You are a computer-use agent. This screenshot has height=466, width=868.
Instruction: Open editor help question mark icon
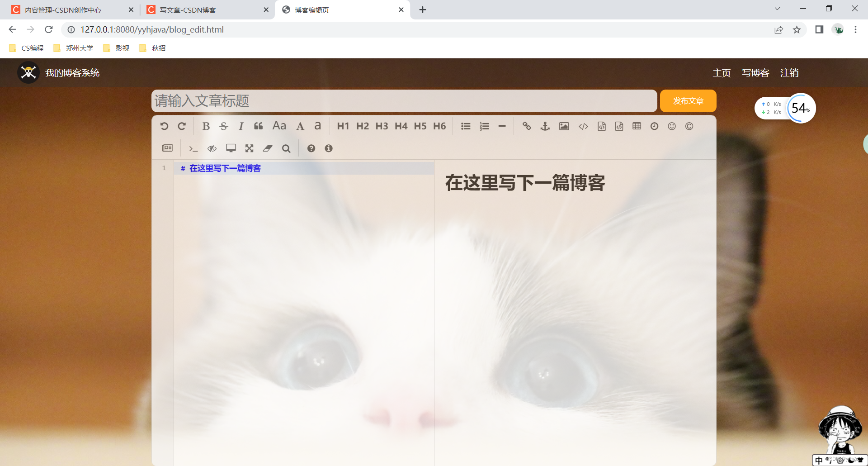point(311,148)
